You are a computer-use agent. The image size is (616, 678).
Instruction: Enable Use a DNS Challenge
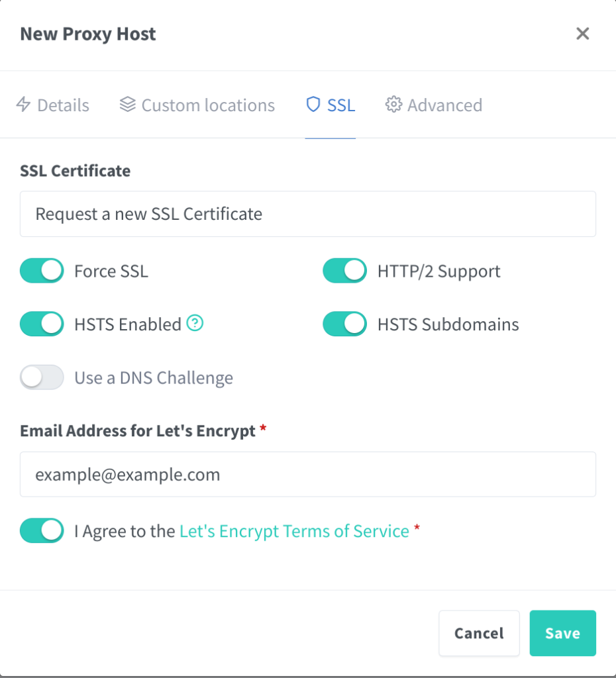click(x=42, y=377)
